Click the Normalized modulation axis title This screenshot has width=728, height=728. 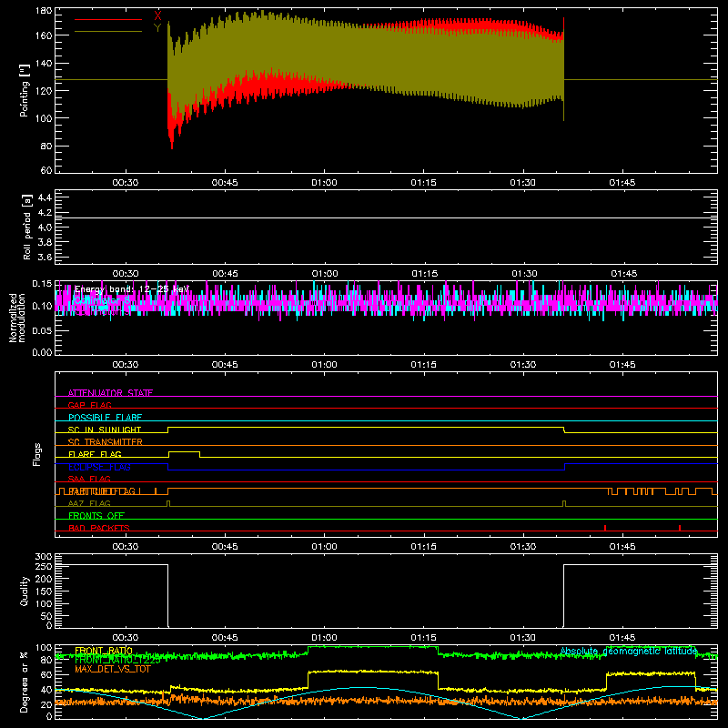click(x=17, y=318)
